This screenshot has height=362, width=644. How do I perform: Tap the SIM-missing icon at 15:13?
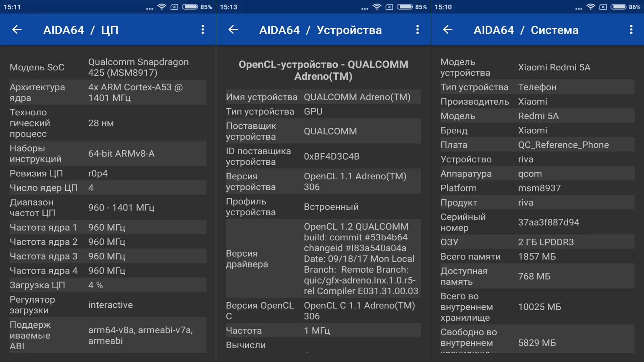pos(389,7)
